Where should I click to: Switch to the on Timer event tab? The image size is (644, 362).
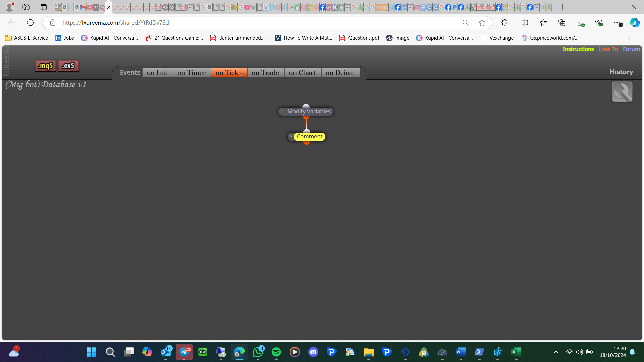pos(192,73)
